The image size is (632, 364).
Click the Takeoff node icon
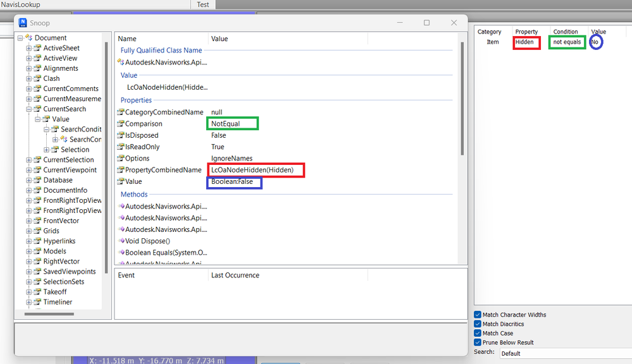click(37, 291)
